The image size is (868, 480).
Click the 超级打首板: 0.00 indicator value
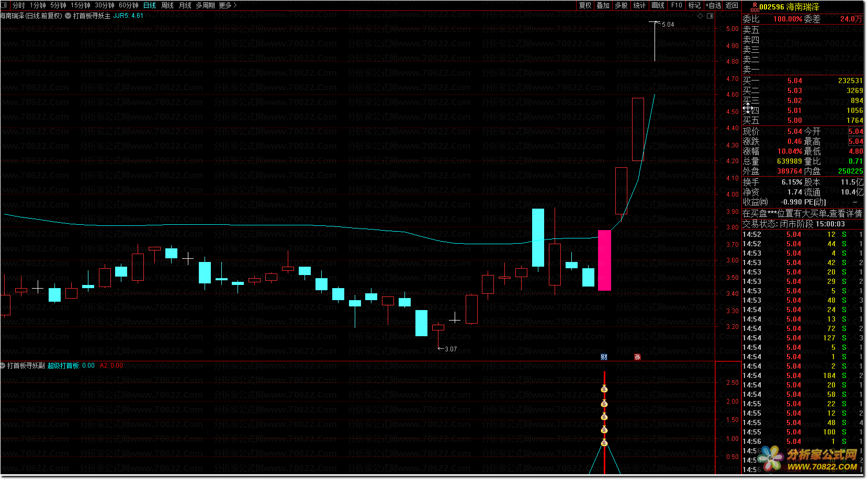pos(71,365)
